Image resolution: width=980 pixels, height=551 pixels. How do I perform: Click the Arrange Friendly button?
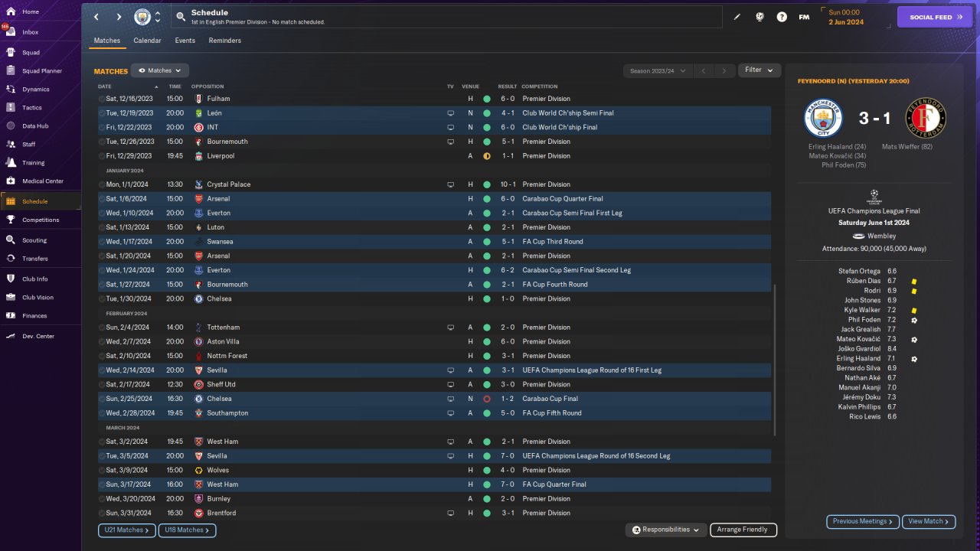pyautogui.click(x=743, y=530)
